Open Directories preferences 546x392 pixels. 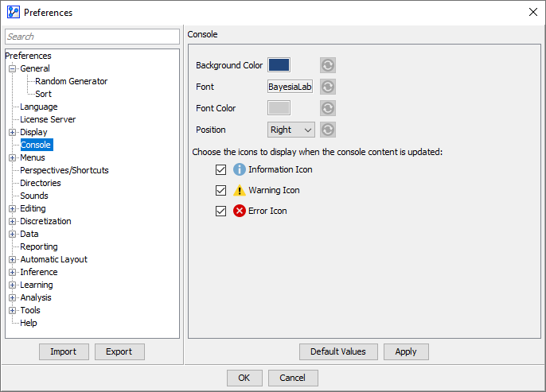[41, 183]
